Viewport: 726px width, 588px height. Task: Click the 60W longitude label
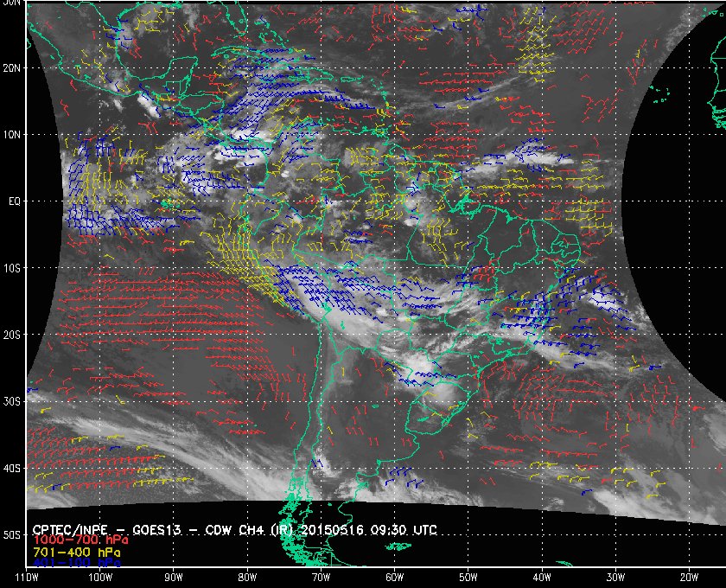(394, 578)
